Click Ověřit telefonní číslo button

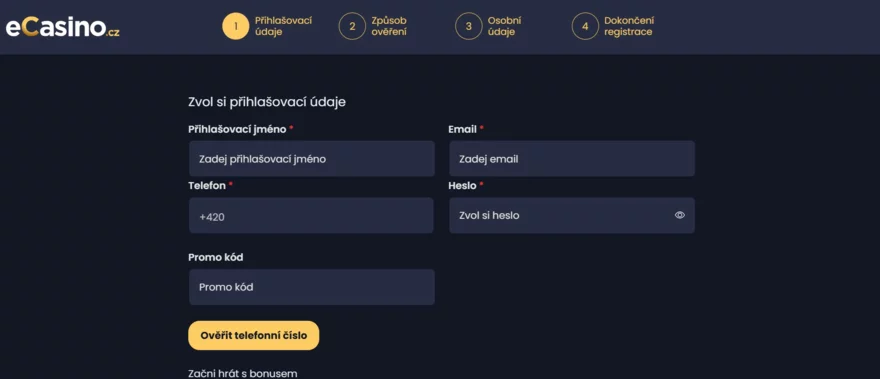click(254, 336)
